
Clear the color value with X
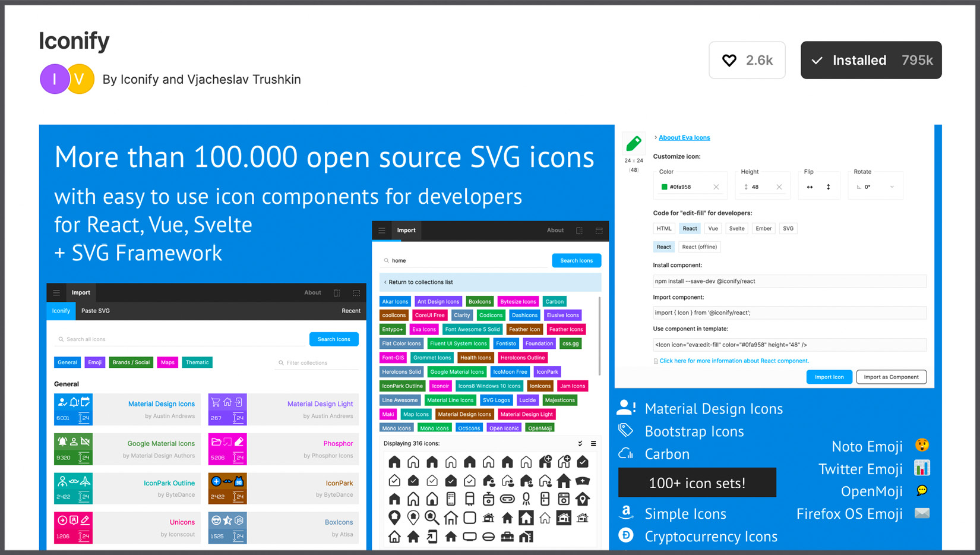point(716,187)
